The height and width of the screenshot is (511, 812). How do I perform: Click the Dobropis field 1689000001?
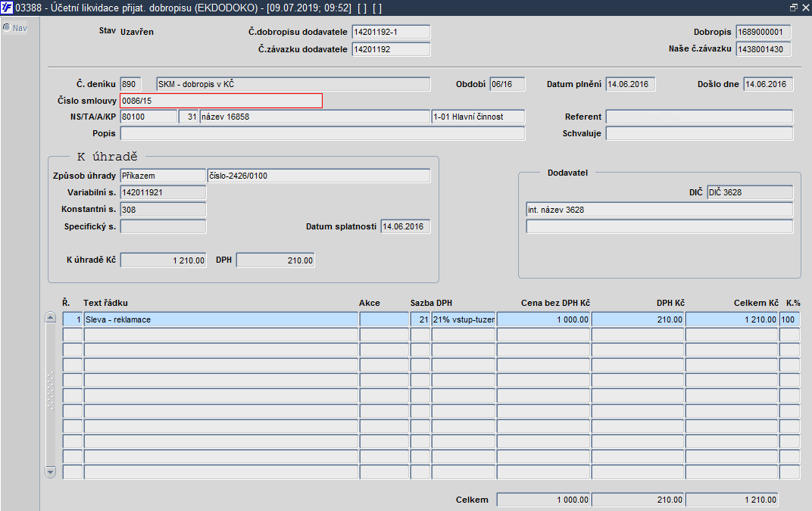coord(764,32)
